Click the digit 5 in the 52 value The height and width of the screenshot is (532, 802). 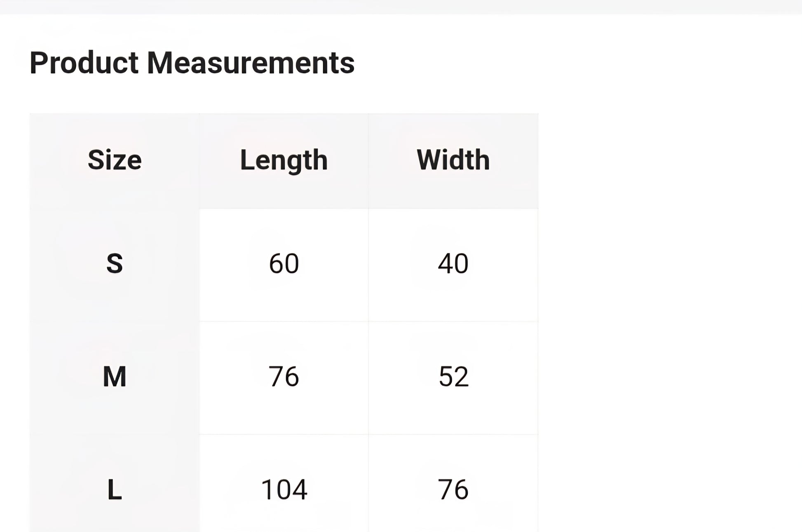click(446, 377)
